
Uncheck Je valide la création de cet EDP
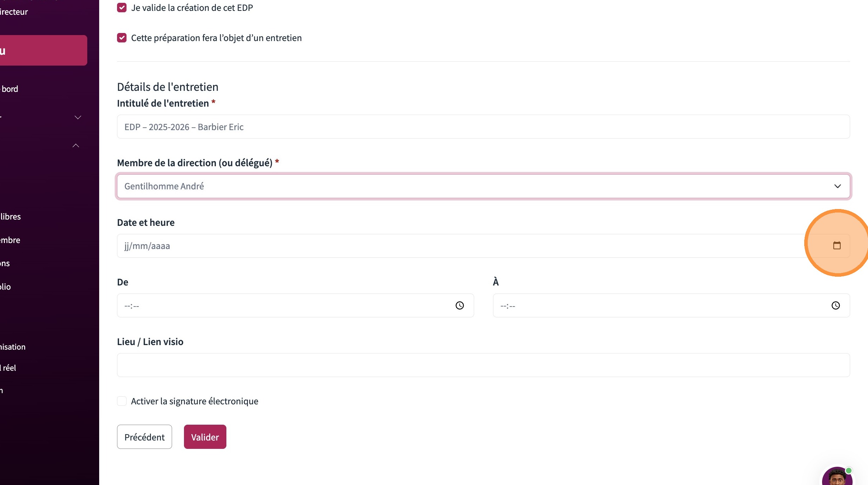(x=122, y=8)
